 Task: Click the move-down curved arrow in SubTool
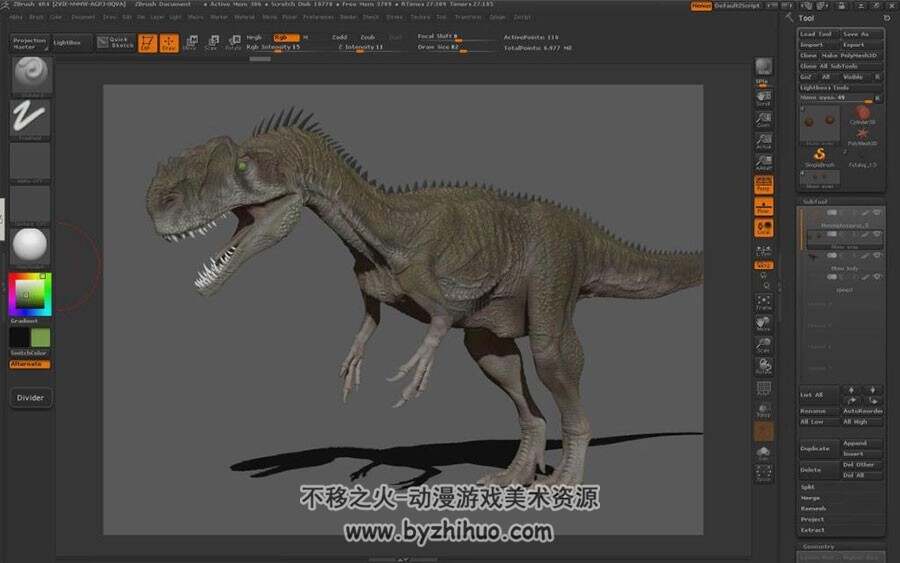coord(872,400)
